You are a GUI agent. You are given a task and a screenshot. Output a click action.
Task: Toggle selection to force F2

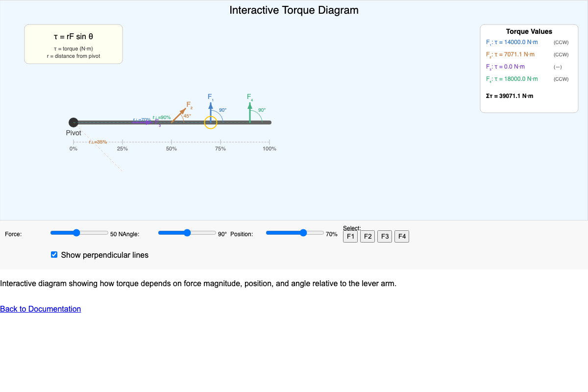367,236
